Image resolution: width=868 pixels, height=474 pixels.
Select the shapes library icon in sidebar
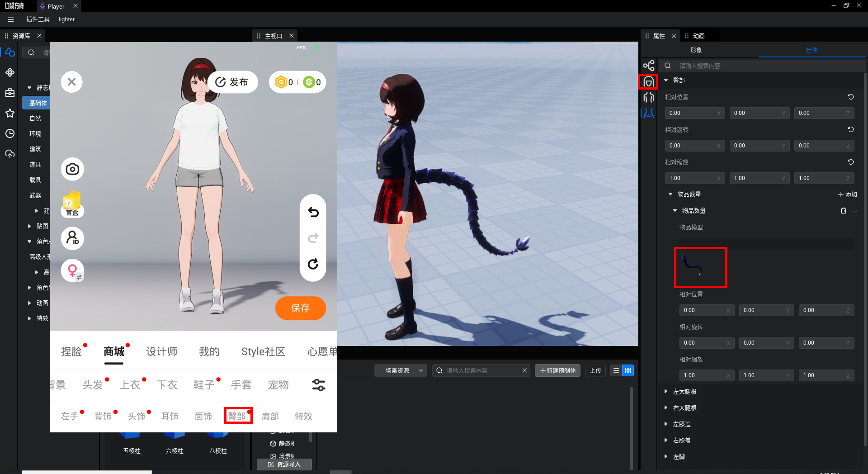point(10,52)
